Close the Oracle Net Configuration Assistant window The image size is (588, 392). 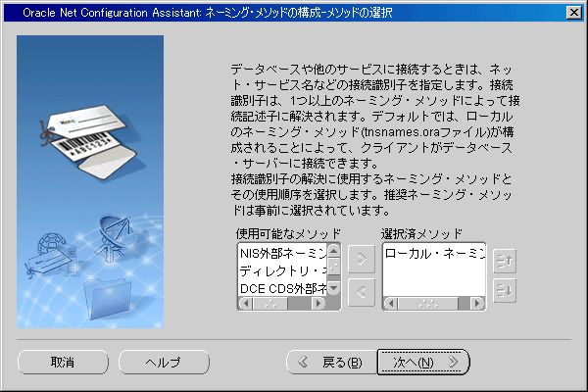[x=574, y=13]
